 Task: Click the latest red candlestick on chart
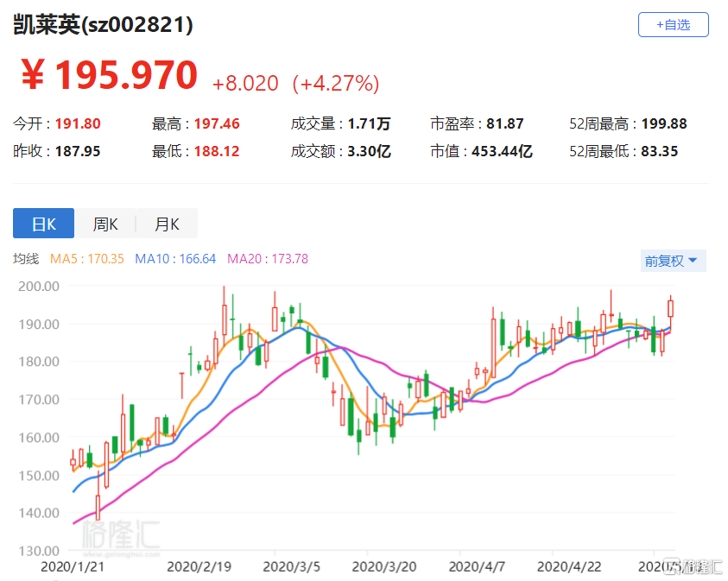[x=670, y=308]
